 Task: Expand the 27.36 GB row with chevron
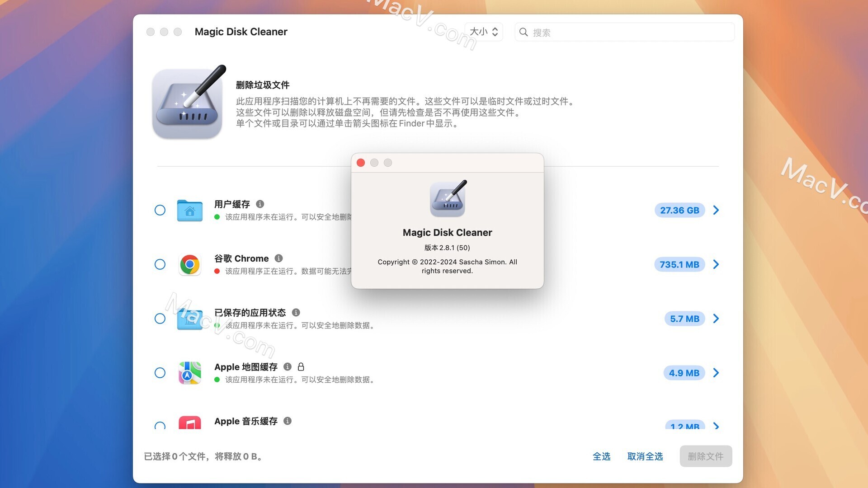pyautogui.click(x=716, y=210)
